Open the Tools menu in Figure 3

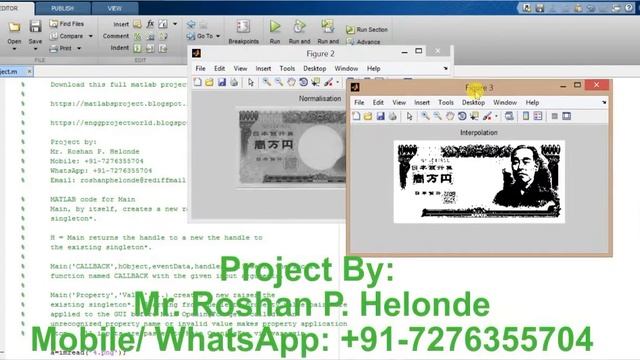446,102
